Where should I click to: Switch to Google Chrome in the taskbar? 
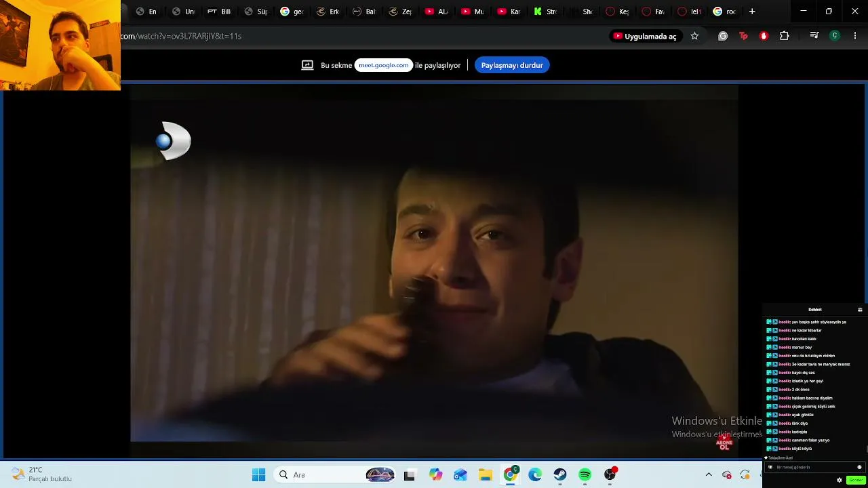pyautogui.click(x=510, y=475)
